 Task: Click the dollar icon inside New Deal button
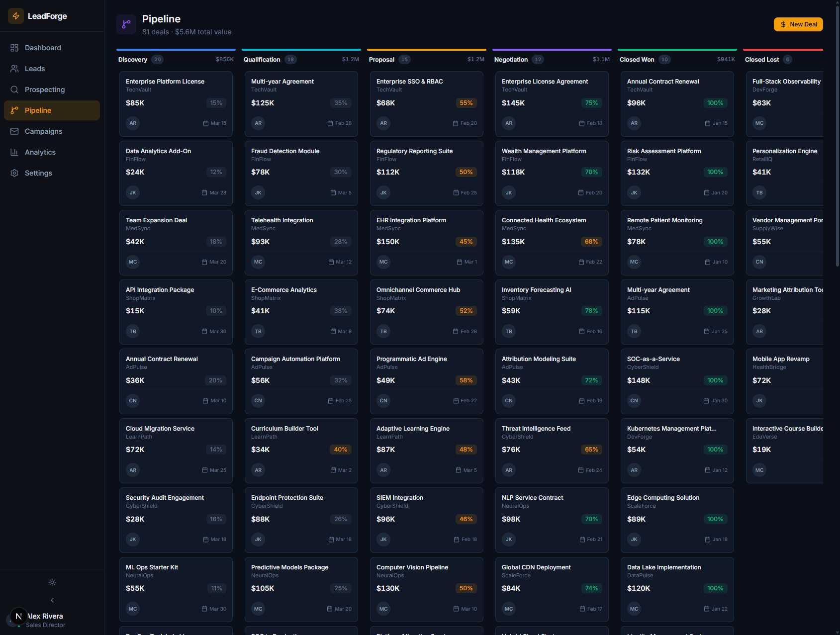782,24
